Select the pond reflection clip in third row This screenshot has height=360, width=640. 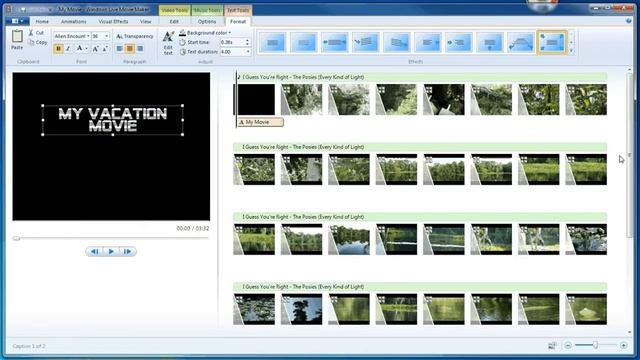[349, 239]
